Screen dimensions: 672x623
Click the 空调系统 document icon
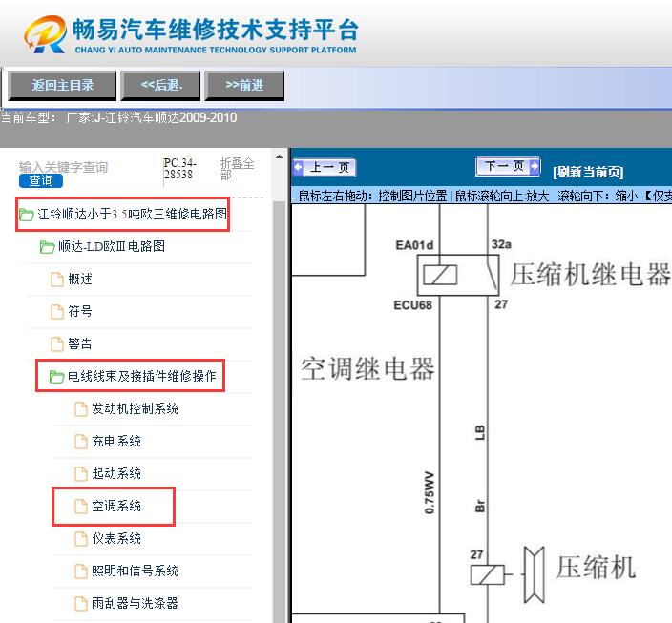[81, 507]
